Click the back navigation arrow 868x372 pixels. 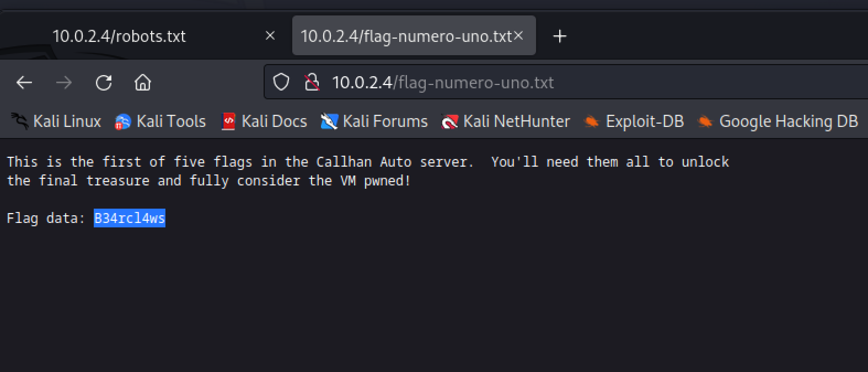tap(24, 83)
